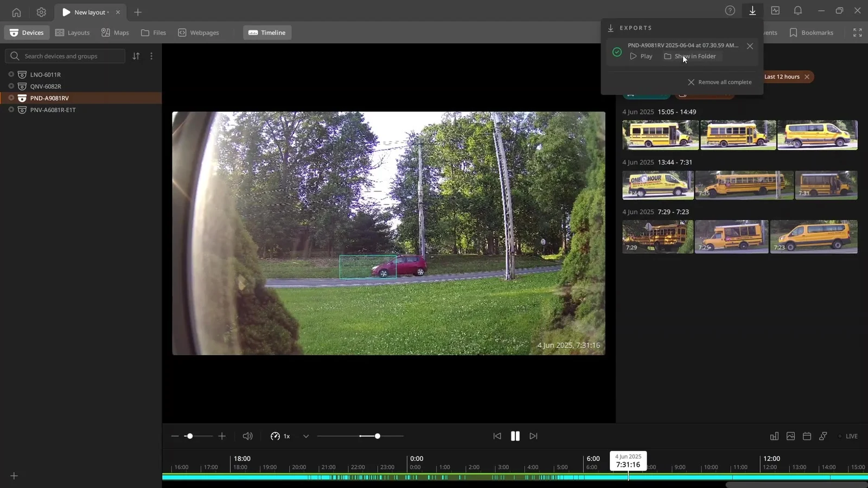
Task: Close the New layout tab
Action: coord(118,12)
